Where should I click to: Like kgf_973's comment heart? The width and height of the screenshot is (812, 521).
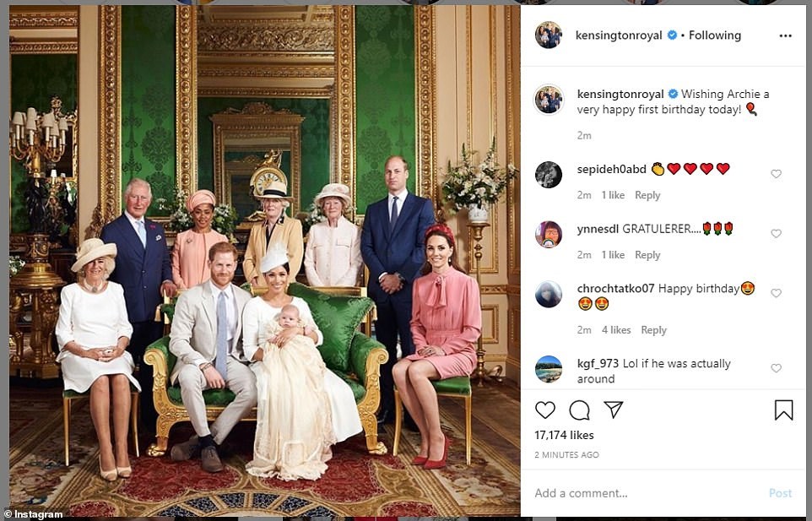776,368
